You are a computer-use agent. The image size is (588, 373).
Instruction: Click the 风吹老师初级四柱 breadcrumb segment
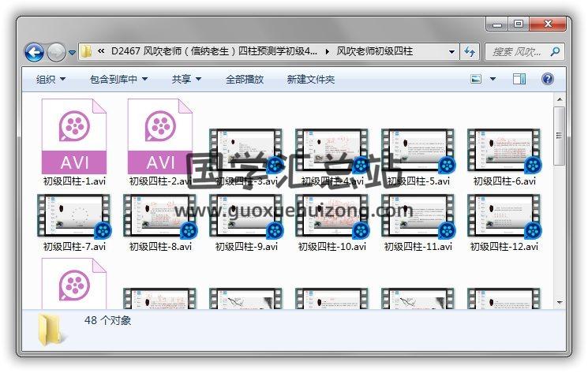(374, 51)
